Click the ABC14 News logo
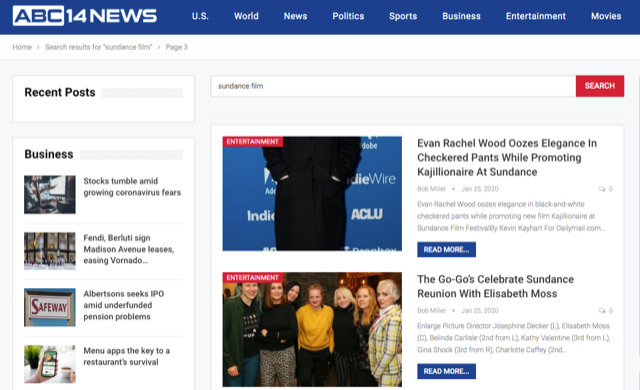The image size is (640, 390). point(84,16)
